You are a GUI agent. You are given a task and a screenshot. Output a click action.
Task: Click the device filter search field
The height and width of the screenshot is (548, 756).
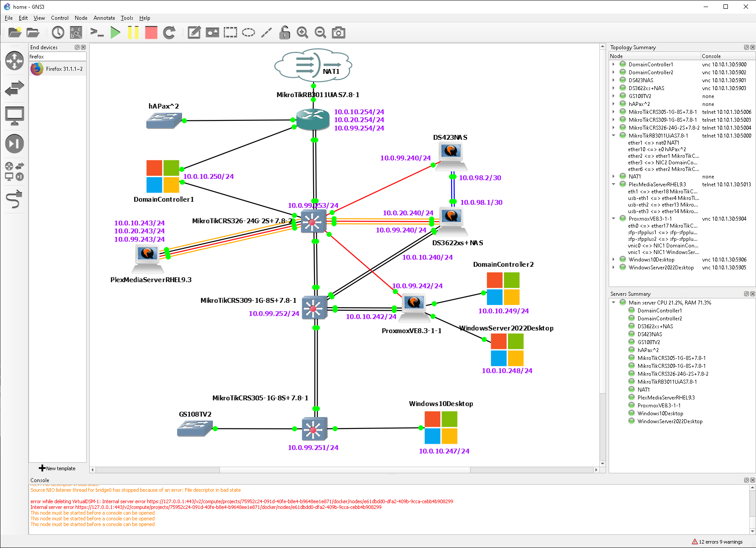(x=58, y=57)
